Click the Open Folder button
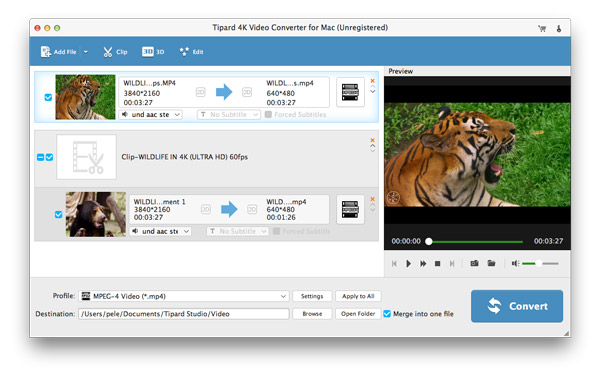This screenshot has width=600, height=378. click(358, 314)
